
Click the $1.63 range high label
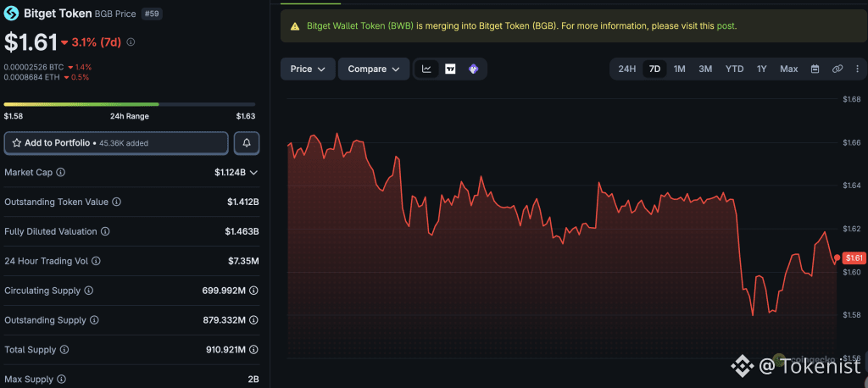tap(246, 116)
